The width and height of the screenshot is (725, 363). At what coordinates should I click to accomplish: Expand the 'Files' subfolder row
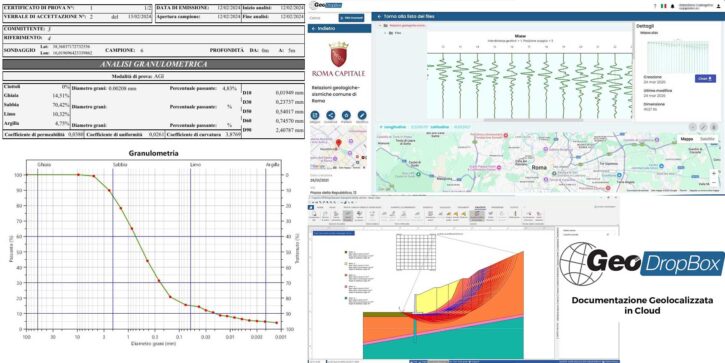click(385, 33)
